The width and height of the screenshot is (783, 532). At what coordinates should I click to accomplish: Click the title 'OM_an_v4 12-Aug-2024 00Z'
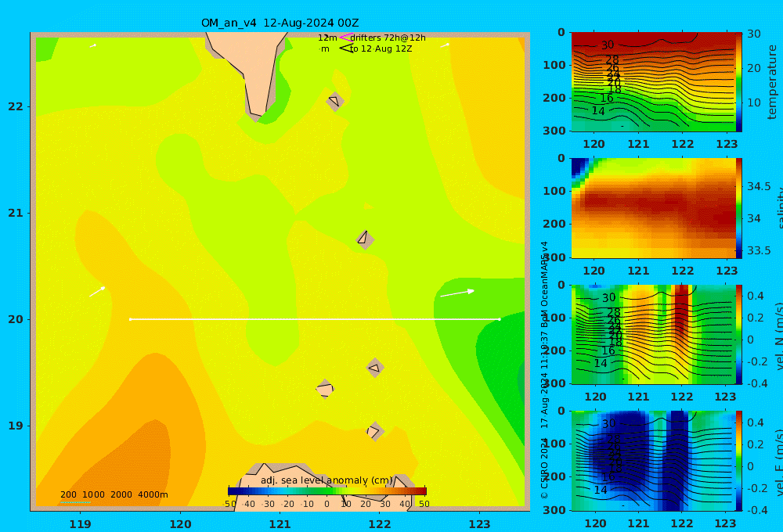[x=280, y=23]
